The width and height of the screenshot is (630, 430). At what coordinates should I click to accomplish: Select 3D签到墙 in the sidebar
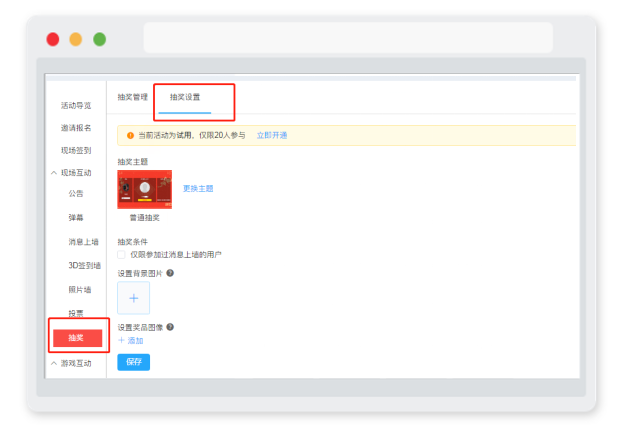(x=84, y=265)
